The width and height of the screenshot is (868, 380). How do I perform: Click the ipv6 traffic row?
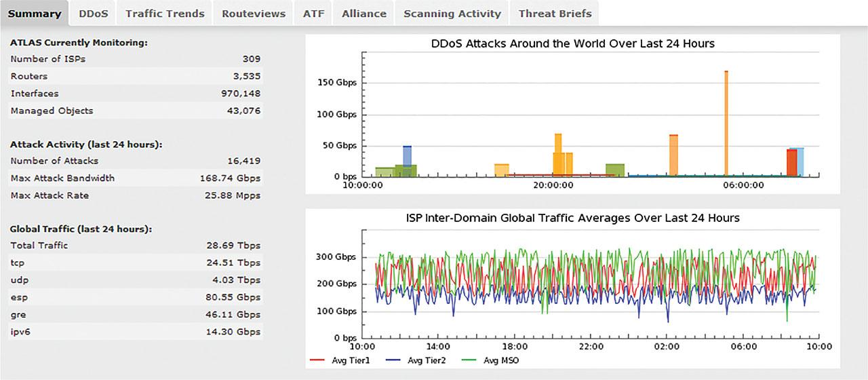[x=136, y=332]
